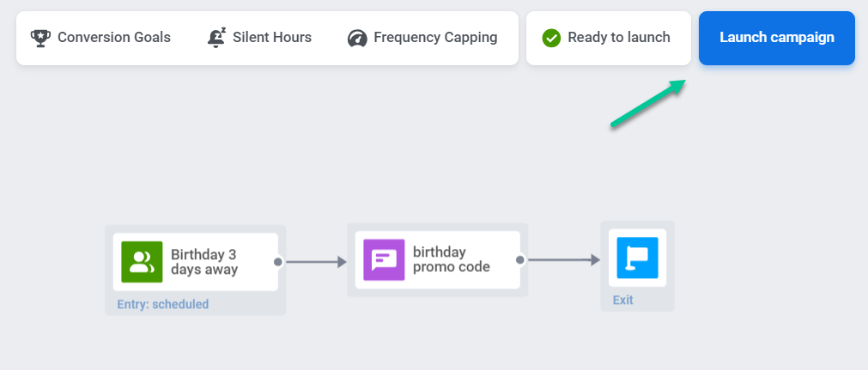Select the birthday promo code node
Image resolution: width=868 pixels, height=370 pixels.
[x=451, y=259]
